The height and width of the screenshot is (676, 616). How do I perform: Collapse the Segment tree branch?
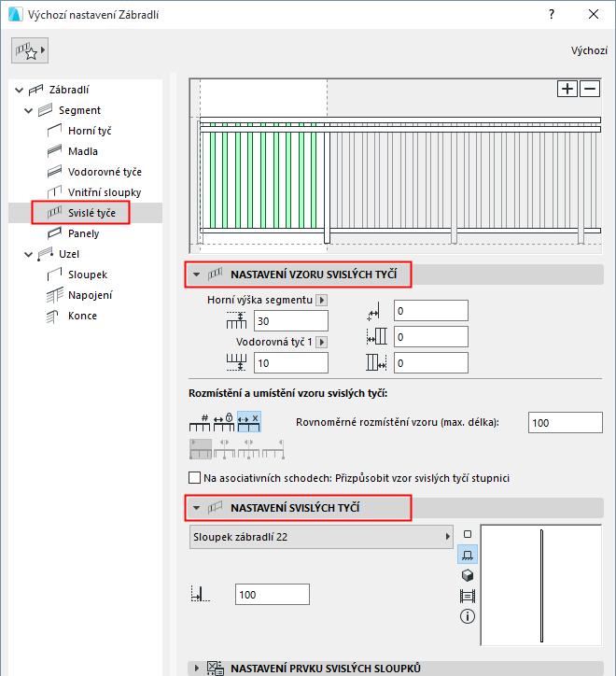point(28,111)
